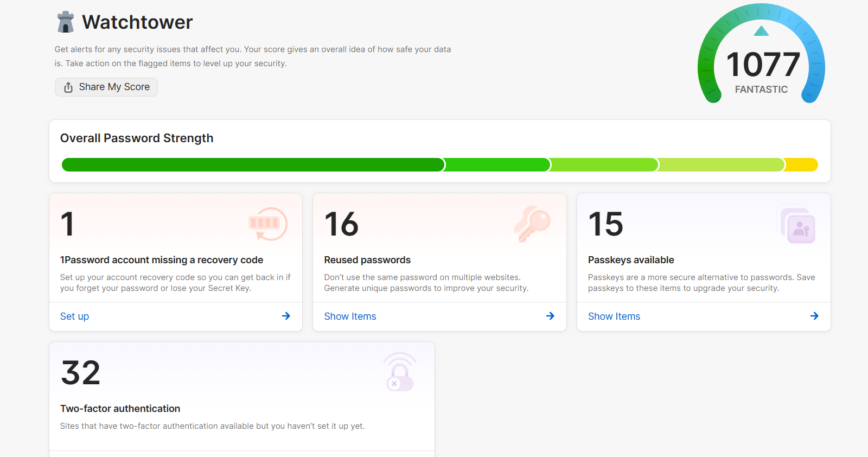Click the padlock icon on Two-factor authentication card

click(x=400, y=372)
